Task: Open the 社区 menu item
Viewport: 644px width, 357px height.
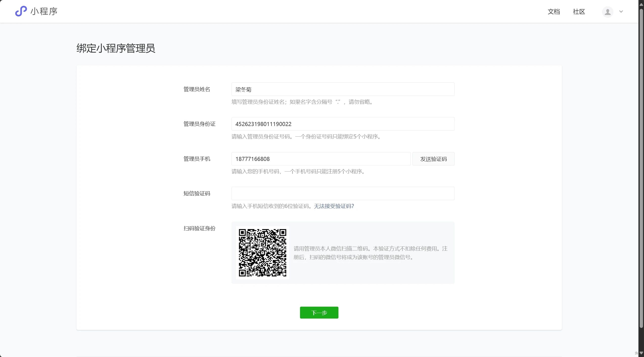Action: coord(579,12)
